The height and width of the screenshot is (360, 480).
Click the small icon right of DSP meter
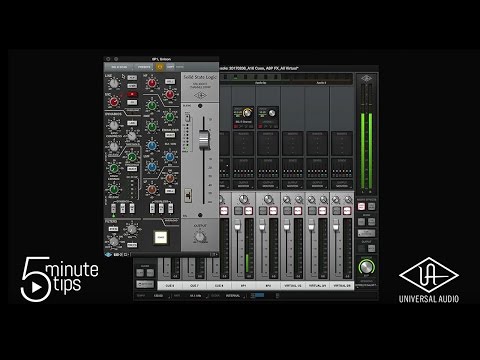[x=277, y=295]
